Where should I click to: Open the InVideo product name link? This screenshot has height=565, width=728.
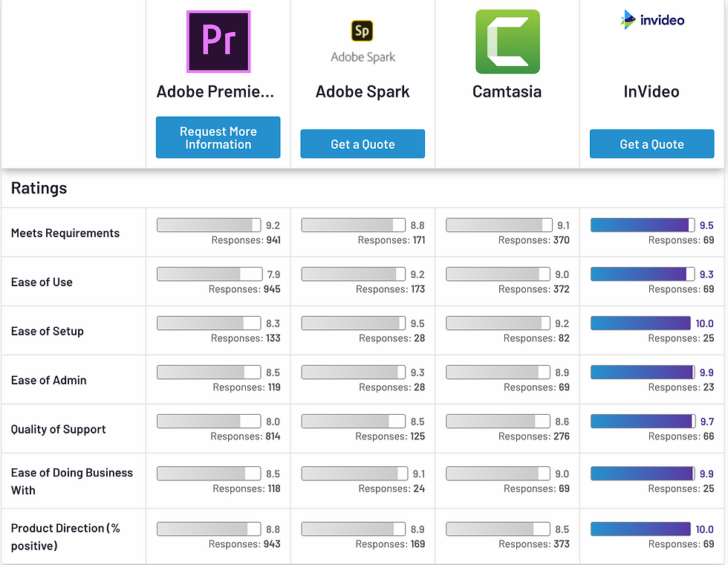coord(651,91)
